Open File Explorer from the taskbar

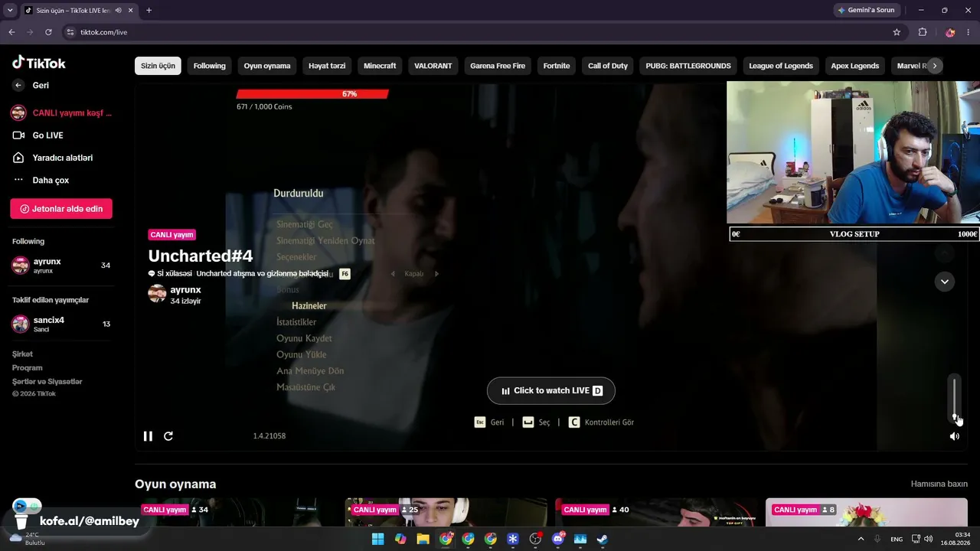(423, 539)
